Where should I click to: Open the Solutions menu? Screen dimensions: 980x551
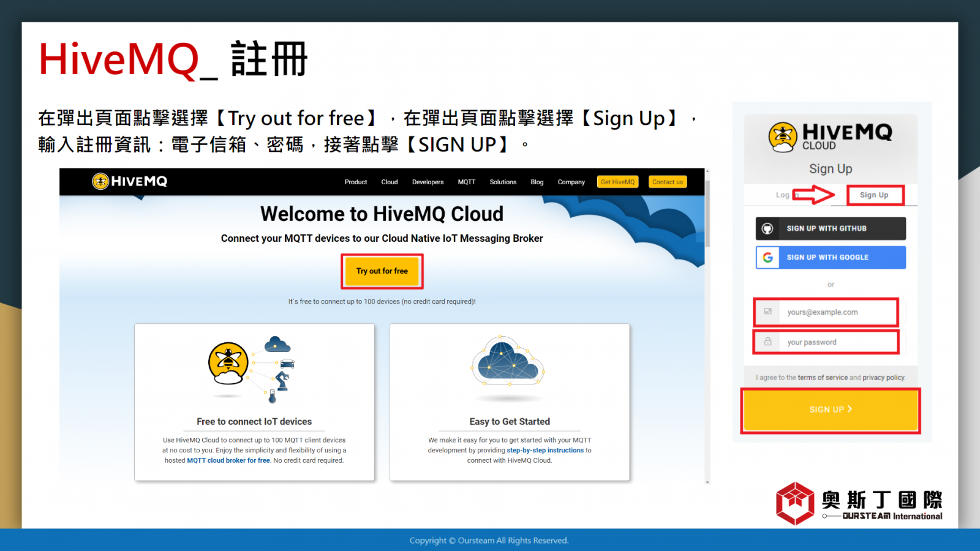point(503,182)
